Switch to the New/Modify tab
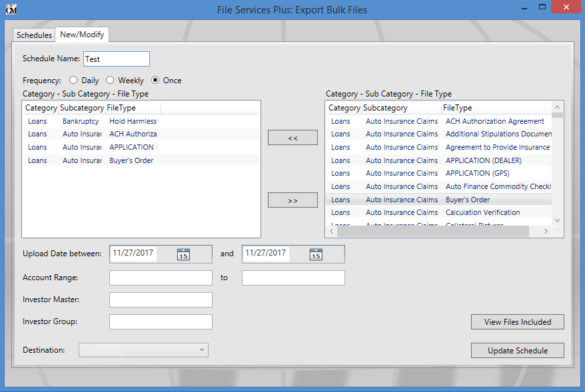 tap(81, 35)
